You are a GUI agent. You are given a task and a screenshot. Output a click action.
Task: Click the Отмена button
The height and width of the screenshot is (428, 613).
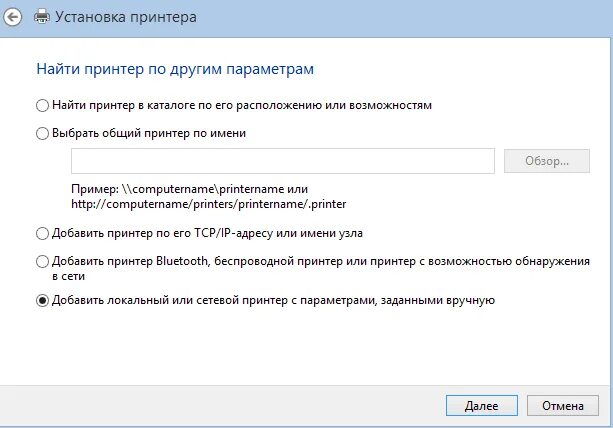(563, 406)
